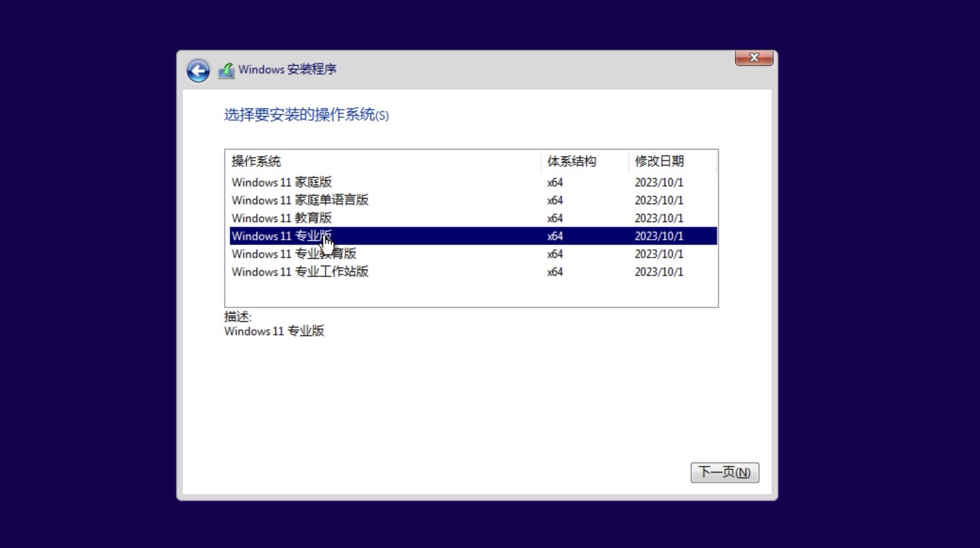Click the Windows setup icon in title bar
Screen dimensions: 980x548
click(x=226, y=71)
